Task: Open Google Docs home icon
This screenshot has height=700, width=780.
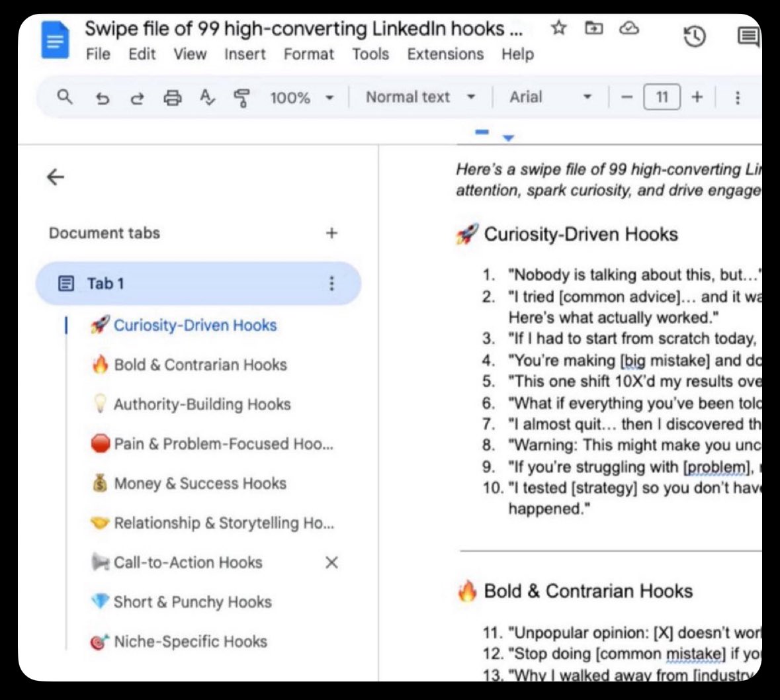Action: [x=55, y=40]
